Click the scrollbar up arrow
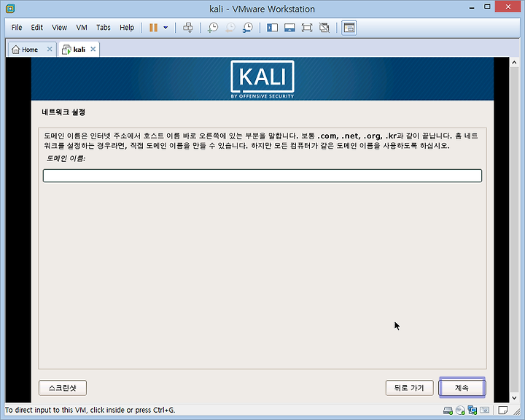The height and width of the screenshot is (420, 525). (x=514, y=62)
